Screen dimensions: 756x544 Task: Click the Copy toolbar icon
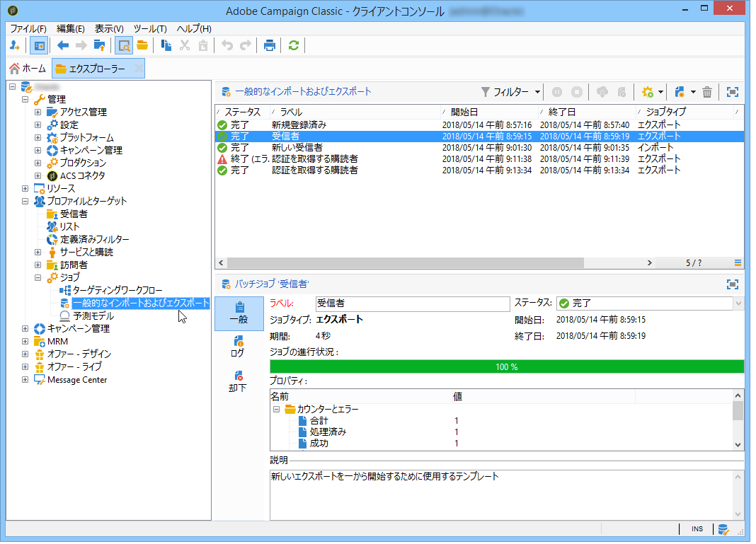pyautogui.click(x=166, y=46)
